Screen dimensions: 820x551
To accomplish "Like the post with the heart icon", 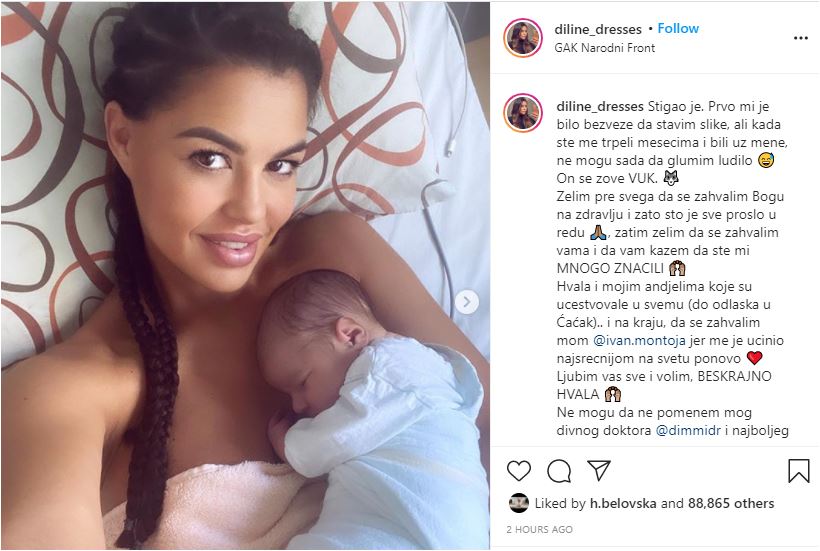I will [x=519, y=471].
